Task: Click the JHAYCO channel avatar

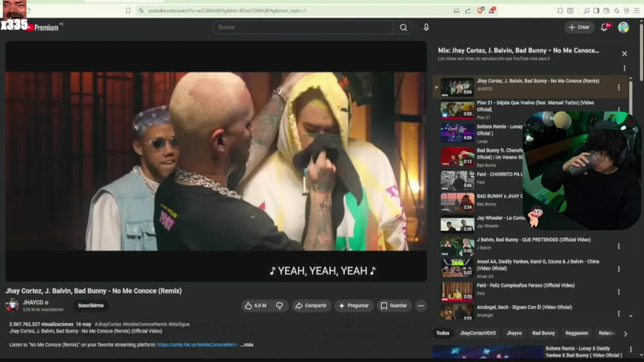Action: pos(12,305)
